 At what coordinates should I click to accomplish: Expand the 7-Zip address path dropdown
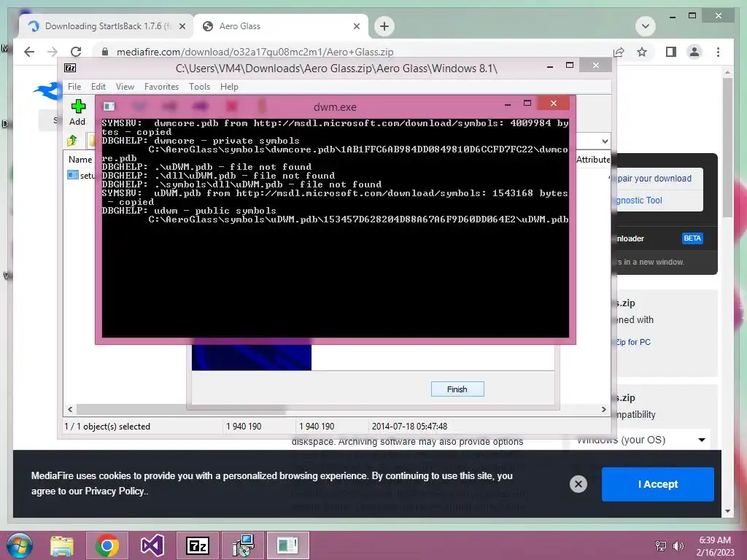[605, 141]
